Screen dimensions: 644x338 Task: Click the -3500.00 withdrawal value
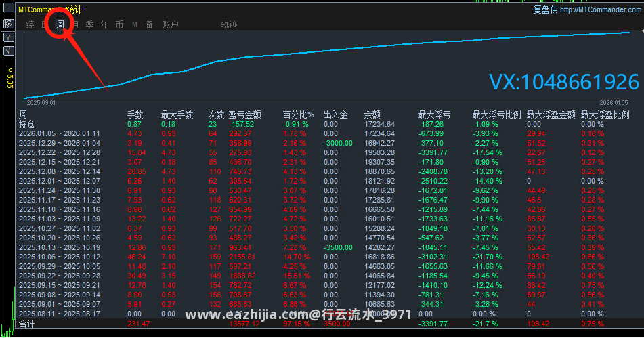coord(338,247)
